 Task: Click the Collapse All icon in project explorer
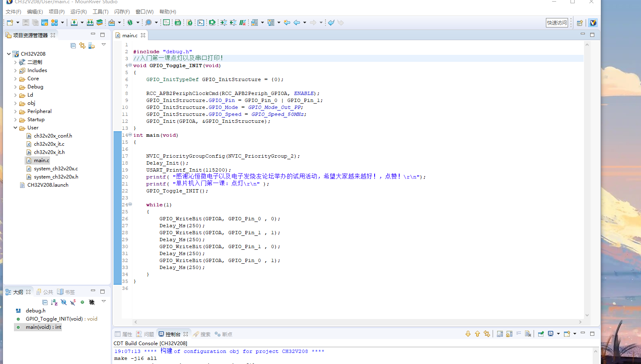(73, 45)
